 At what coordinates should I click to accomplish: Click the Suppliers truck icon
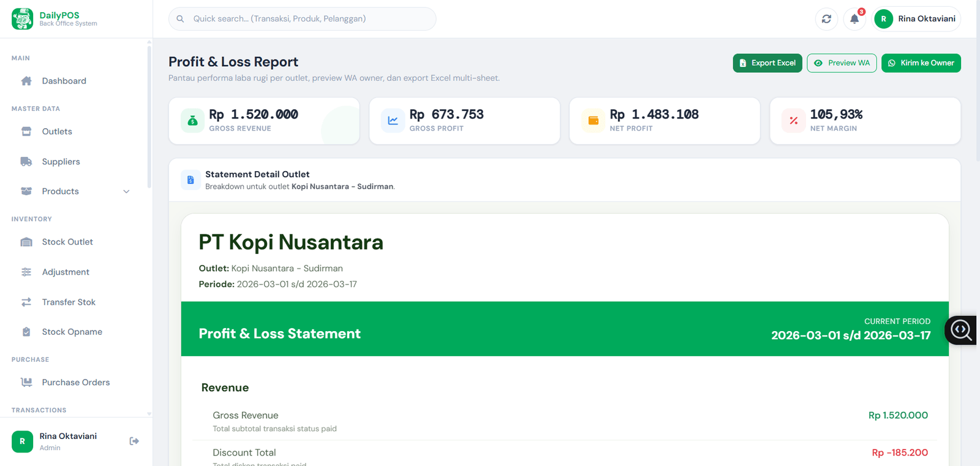(26, 162)
